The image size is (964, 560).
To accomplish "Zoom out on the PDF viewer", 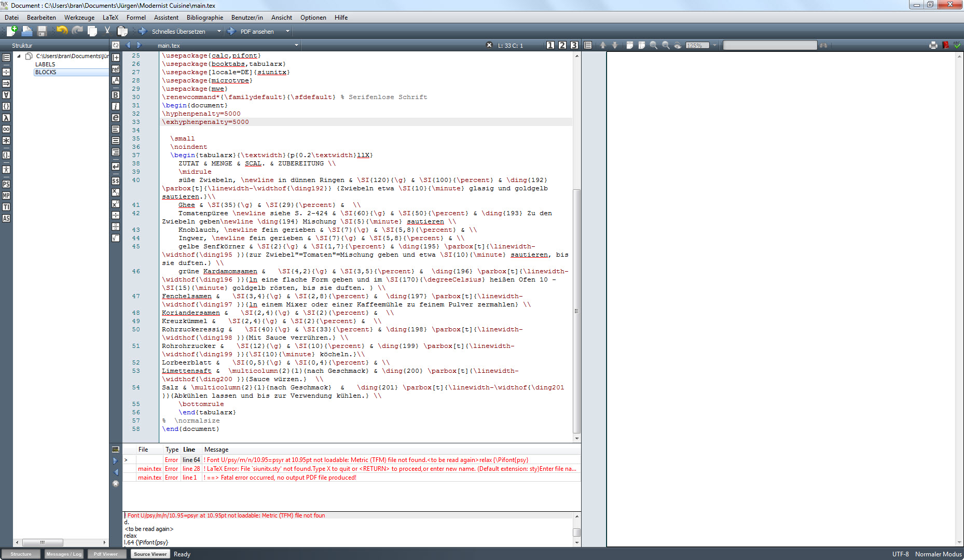I will click(666, 45).
